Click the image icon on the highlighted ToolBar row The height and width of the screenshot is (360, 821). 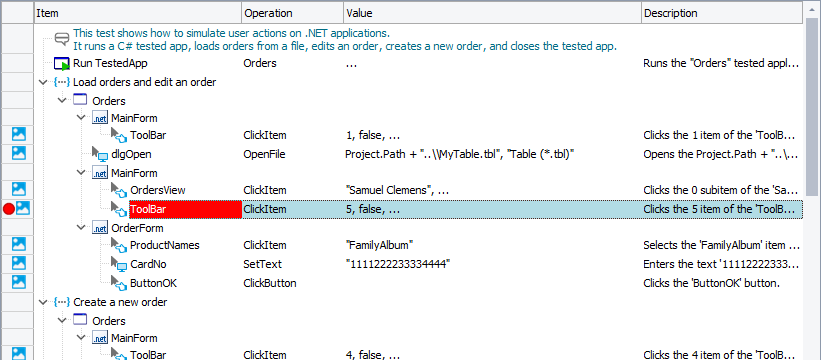(x=23, y=209)
